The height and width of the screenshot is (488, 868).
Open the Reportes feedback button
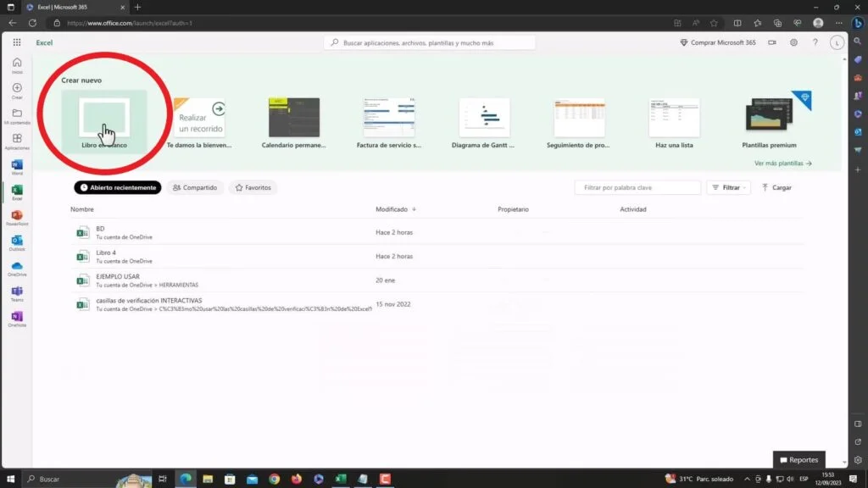[798, 460]
